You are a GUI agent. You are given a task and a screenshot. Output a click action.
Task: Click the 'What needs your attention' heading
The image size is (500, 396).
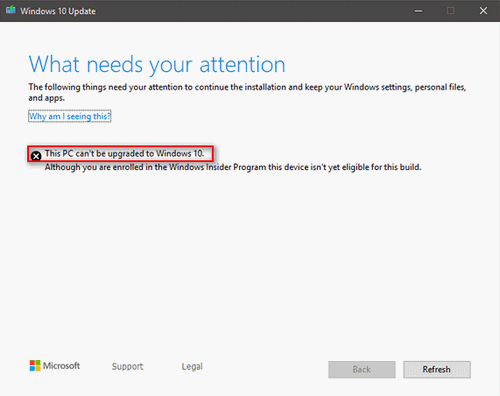(x=157, y=64)
